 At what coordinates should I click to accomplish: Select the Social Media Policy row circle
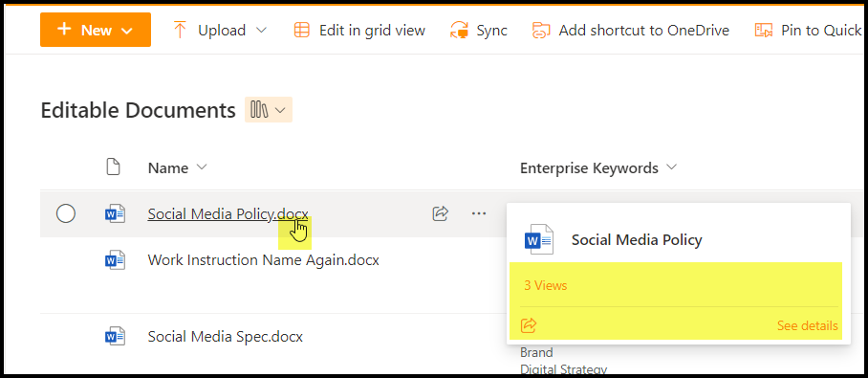66,213
